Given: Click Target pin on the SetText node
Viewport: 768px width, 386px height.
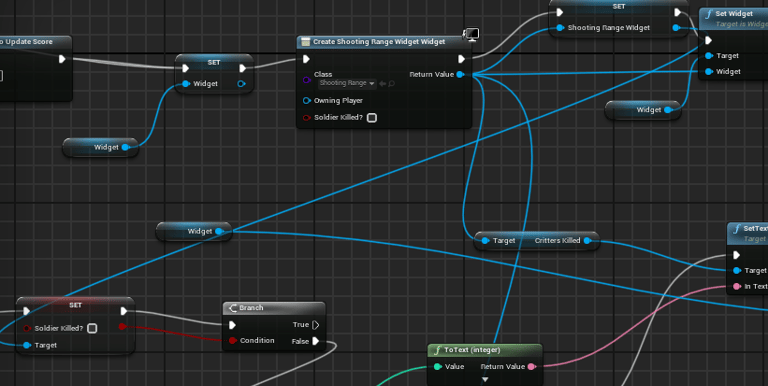Looking at the screenshot, I should pos(737,270).
